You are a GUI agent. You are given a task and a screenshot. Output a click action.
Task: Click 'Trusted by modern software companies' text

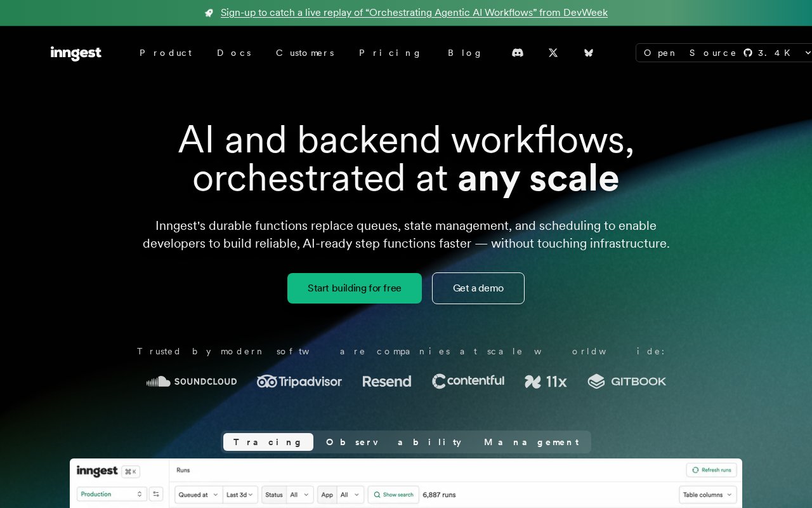coord(402,351)
